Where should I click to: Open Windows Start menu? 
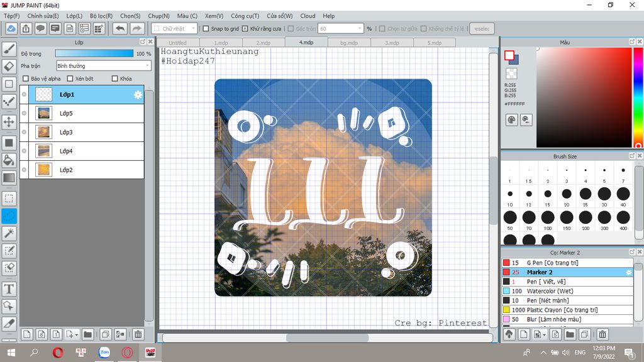tap(11, 352)
